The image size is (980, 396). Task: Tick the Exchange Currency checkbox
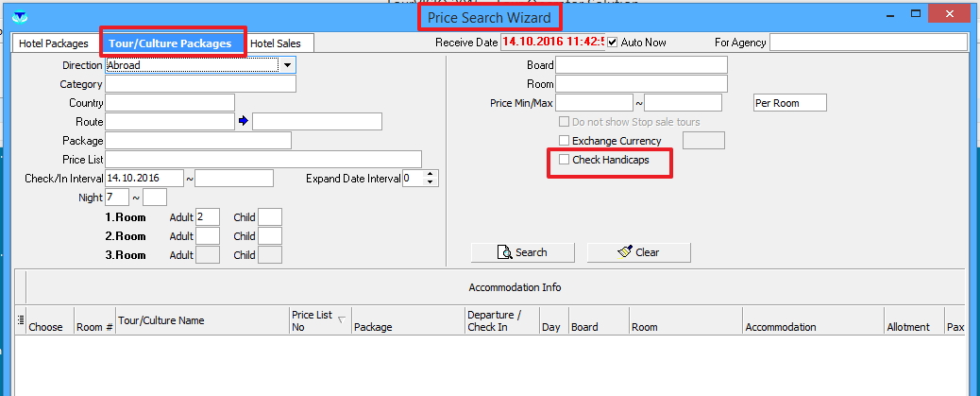point(565,141)
